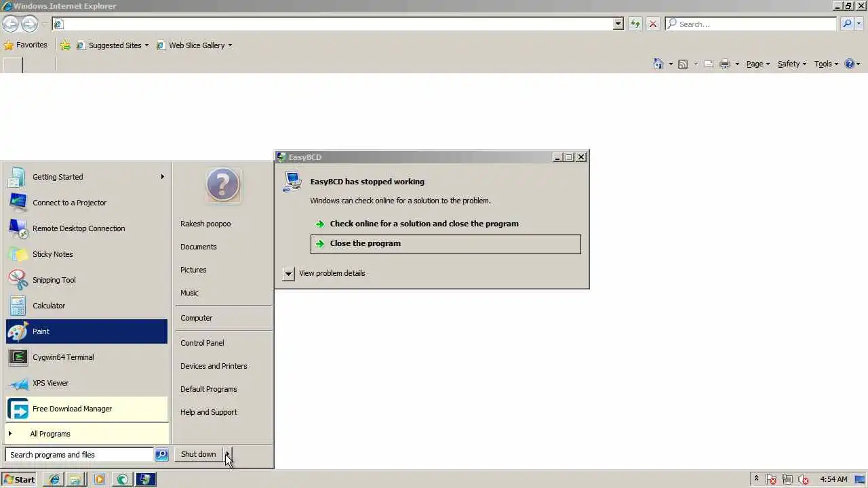Open Default Programs
This screenshot has width=868, height=488.
coord(209,389)
